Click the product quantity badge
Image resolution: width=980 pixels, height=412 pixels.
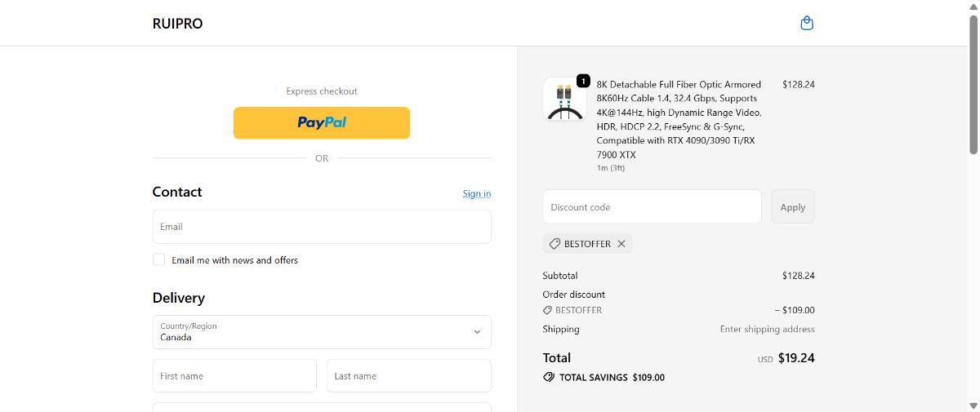(x=583, y=81)
